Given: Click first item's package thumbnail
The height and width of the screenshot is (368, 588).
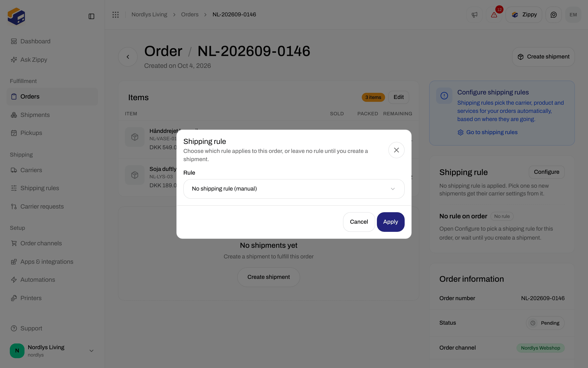Looking at the screenshot, I should [135, 137].
